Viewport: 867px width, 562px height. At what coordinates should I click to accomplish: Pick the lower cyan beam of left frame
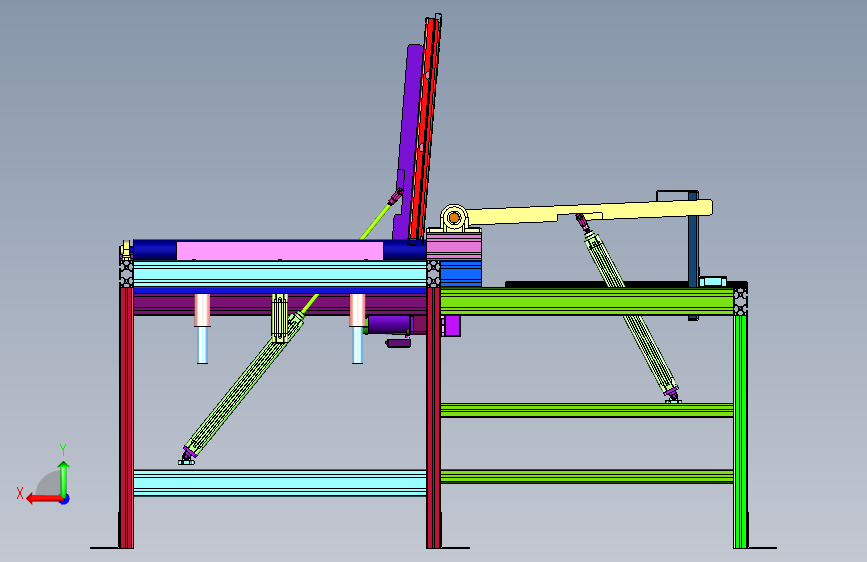coord(280,482)
